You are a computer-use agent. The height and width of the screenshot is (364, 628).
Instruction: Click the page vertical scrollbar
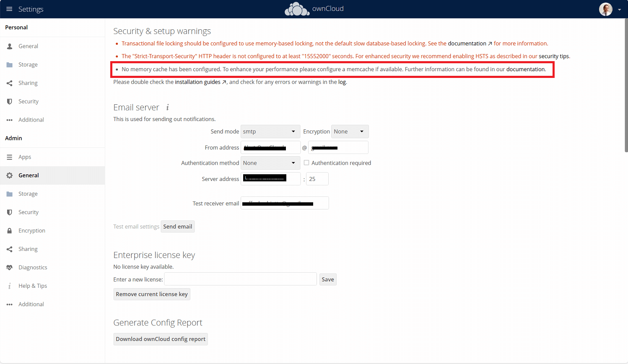click(626, 85)
